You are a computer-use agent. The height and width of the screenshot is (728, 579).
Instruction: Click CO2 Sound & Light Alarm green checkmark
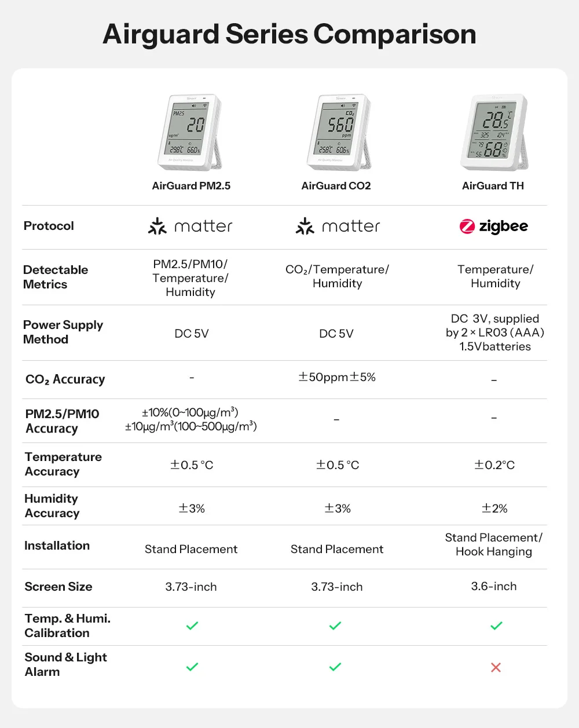335,667
